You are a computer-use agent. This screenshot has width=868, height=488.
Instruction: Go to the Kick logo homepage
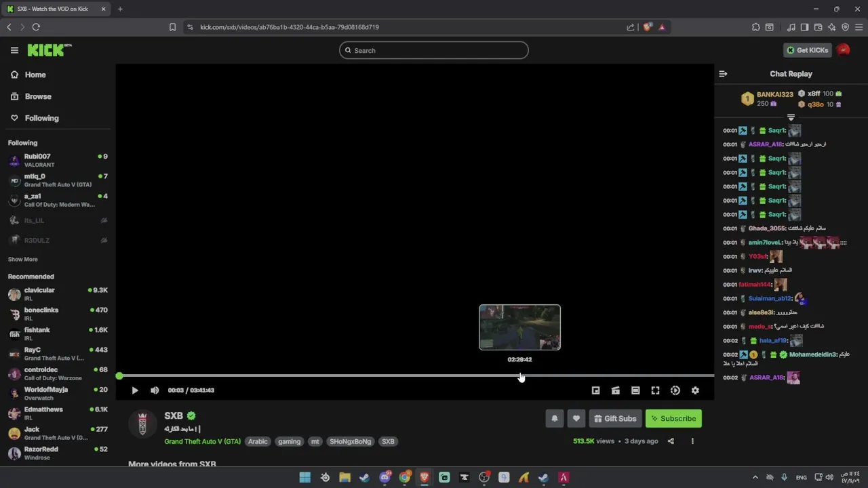click(50, 50)
